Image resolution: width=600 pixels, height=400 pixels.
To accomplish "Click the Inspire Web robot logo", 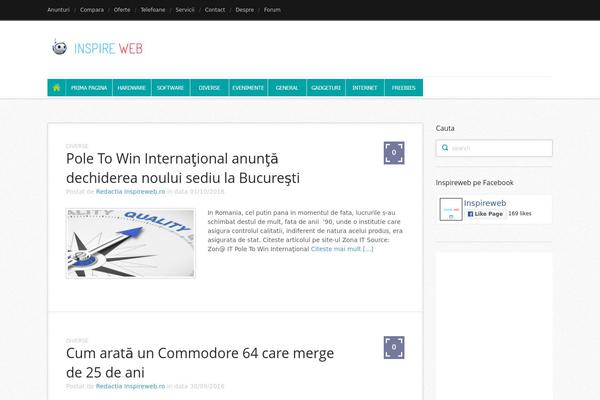I will pos(59,47).
